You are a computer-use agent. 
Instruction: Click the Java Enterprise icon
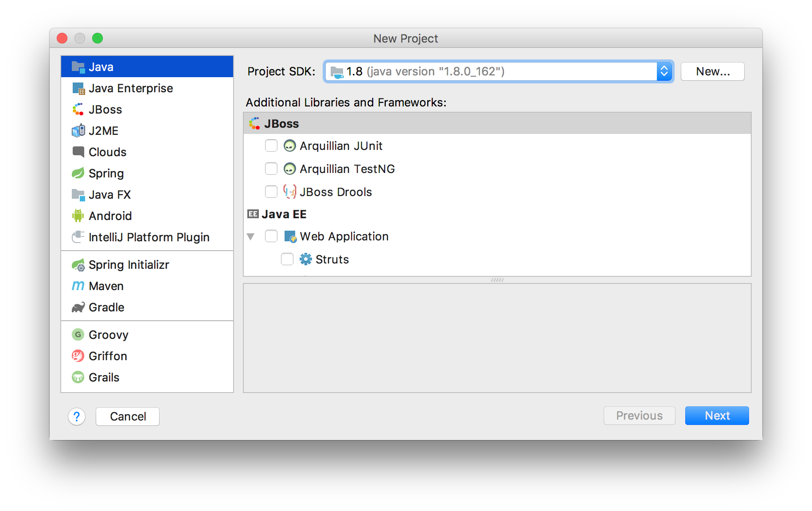[78, 88]
